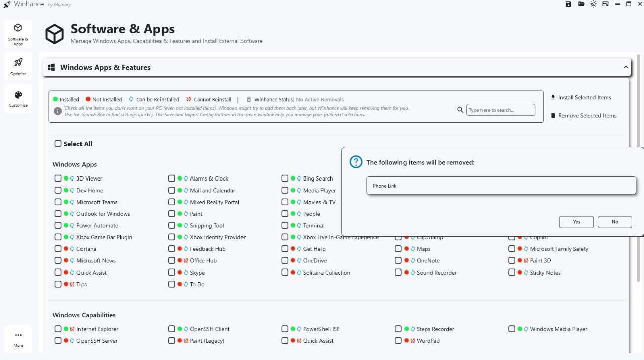Viewport: 644px width, 360px height.
Task: Check the Bing Search checkbox
Action: 285,178
